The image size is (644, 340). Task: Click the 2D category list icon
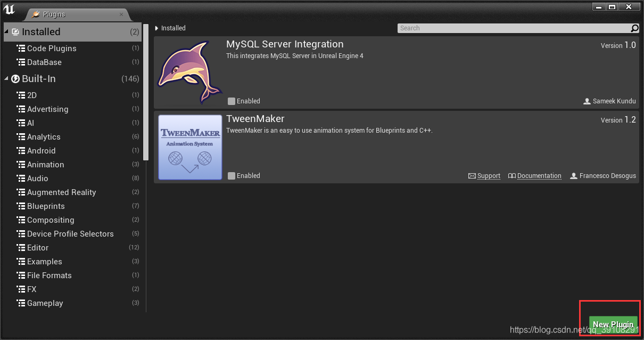(21, 95)
